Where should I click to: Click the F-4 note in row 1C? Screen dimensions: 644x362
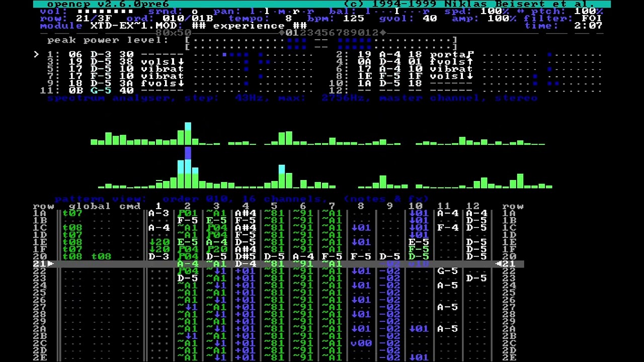click(x=448, y=228)
